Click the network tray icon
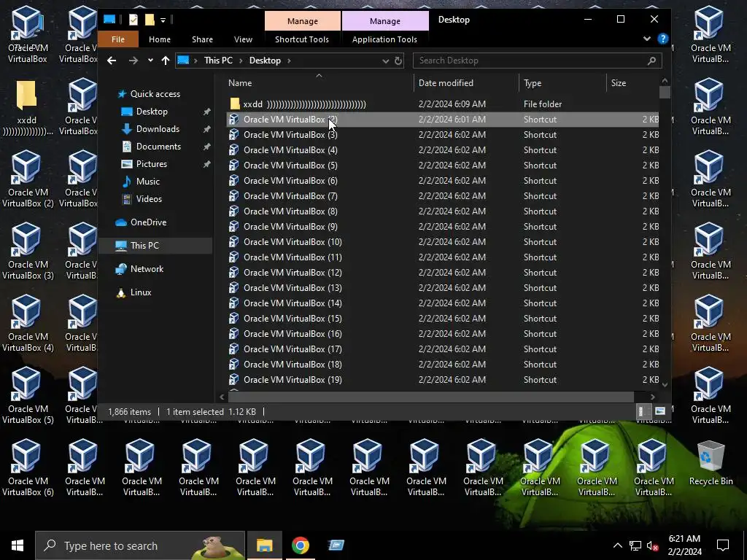 pyautogui.click(x=635, y=545)
